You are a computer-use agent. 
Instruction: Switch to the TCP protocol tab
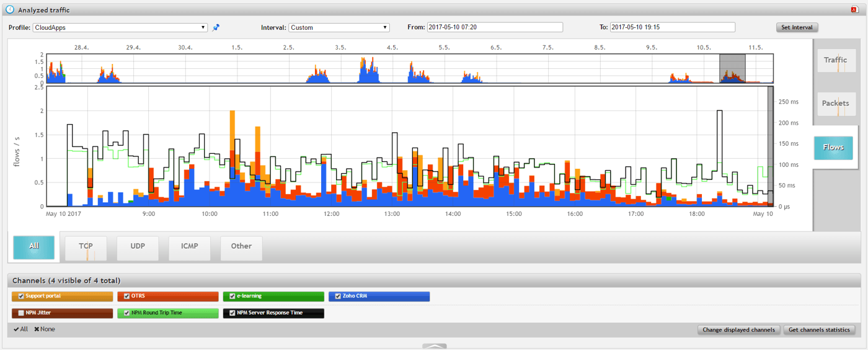click(86, 247)
